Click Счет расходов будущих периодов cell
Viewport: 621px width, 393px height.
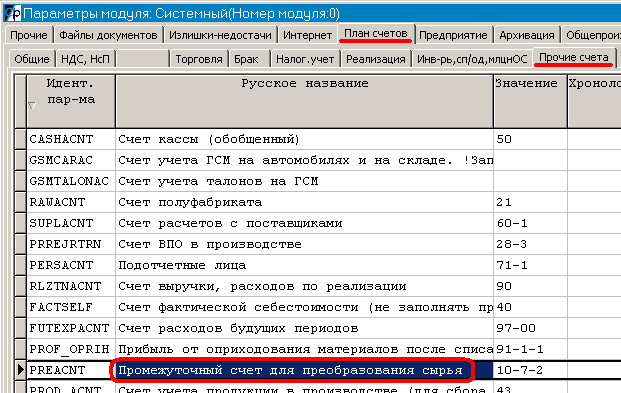click(304, 328)
